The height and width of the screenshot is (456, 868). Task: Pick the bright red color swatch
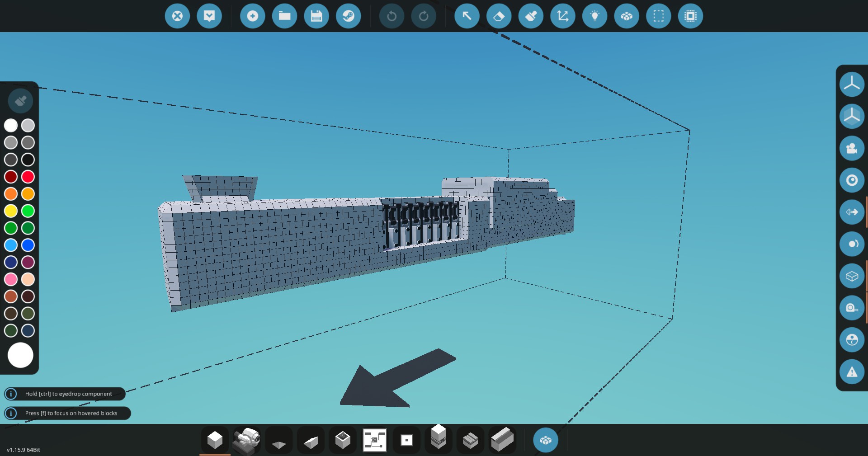28,177
